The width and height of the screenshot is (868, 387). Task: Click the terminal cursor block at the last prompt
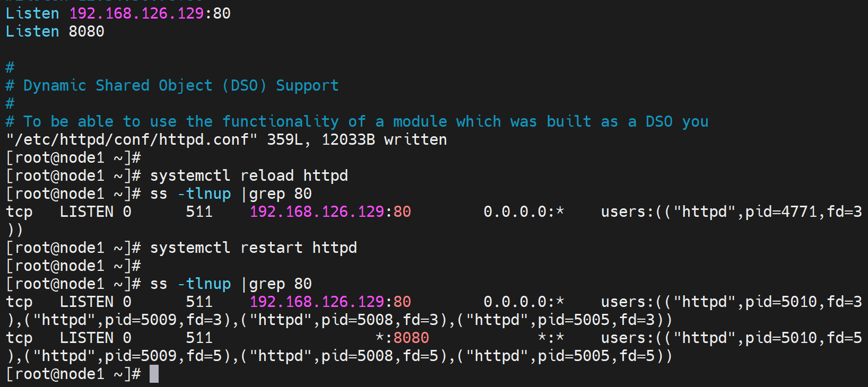(154, 374)
